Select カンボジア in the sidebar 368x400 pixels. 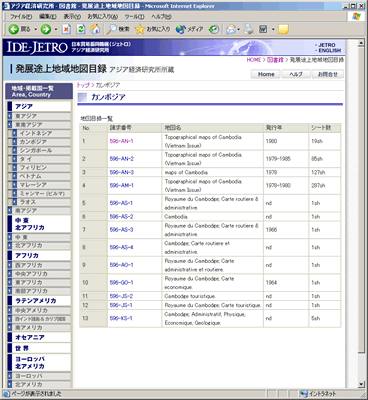point(41,142)
